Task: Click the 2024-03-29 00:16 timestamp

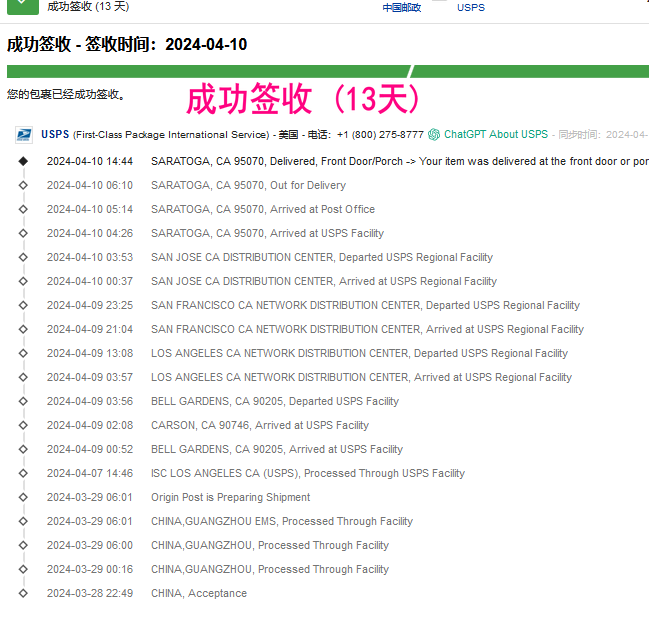Action: (x=90, y=570)
